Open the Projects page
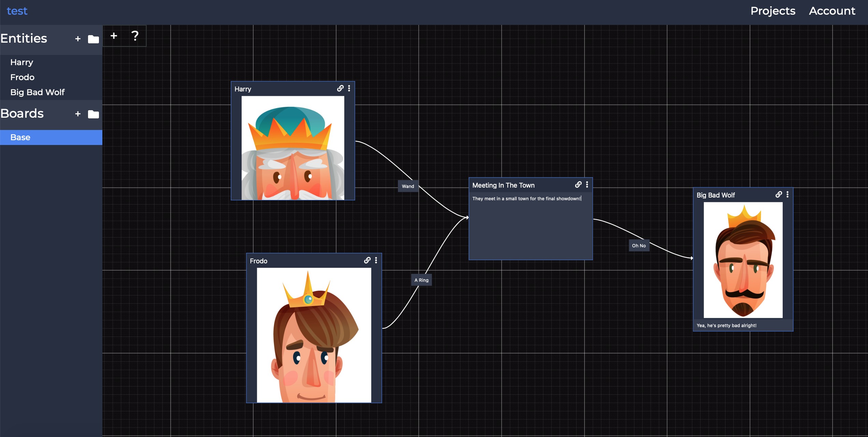The height and width of the screenshot is (437, 868). pos(773,11)
